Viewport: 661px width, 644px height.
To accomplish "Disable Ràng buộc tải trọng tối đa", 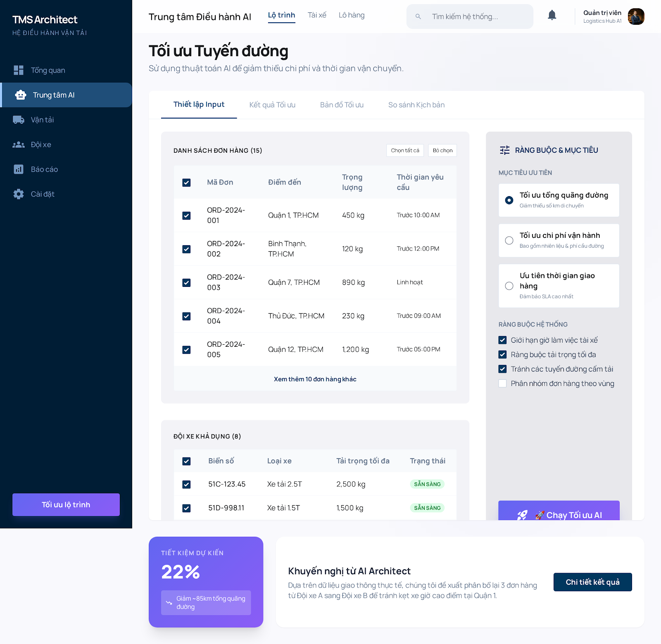I will pos(503,355).
